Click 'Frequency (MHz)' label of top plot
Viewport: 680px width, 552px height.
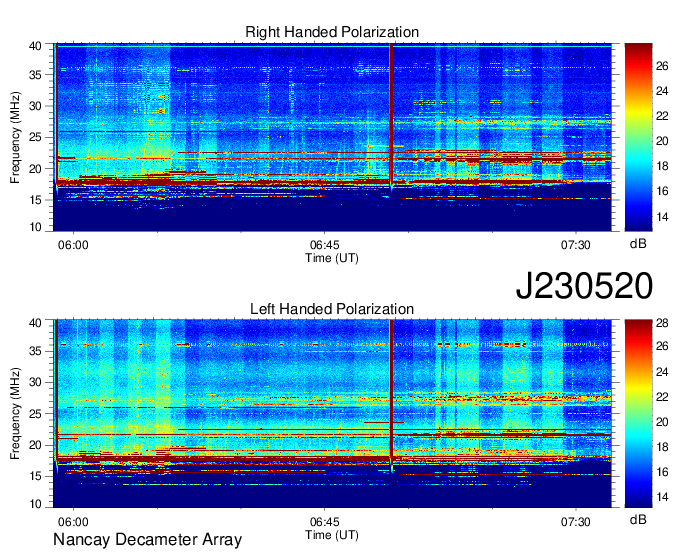point(15,137)
